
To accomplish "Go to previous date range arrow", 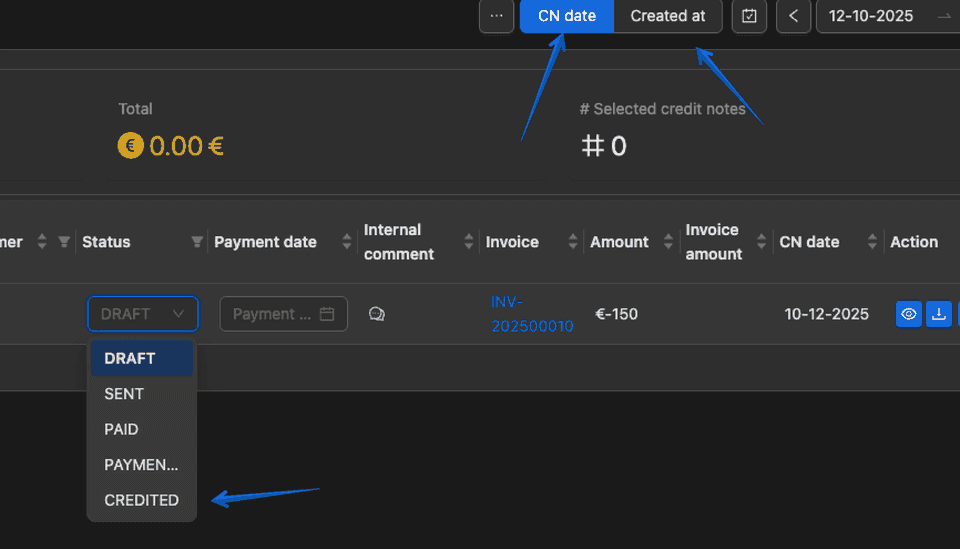I will [x=793, y=16].
